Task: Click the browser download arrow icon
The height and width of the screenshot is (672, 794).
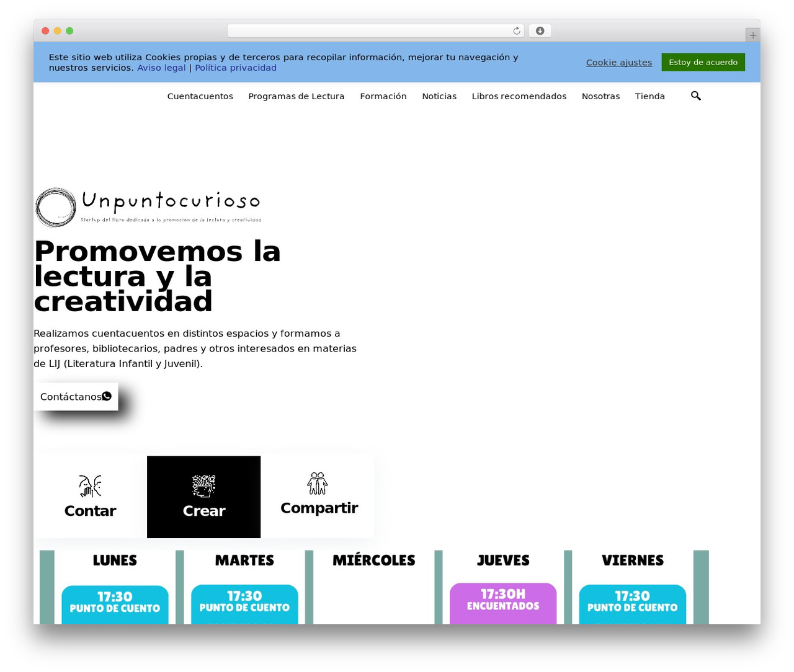Action: click(x=540, y=31)
